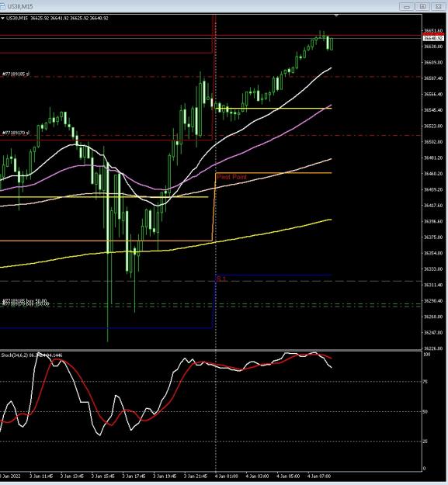Viewport: 448px width, 485px height.
Task: Click the separator bar above the Stochastic subwindow
Action: pyautogui.click(x=211, y=350)
